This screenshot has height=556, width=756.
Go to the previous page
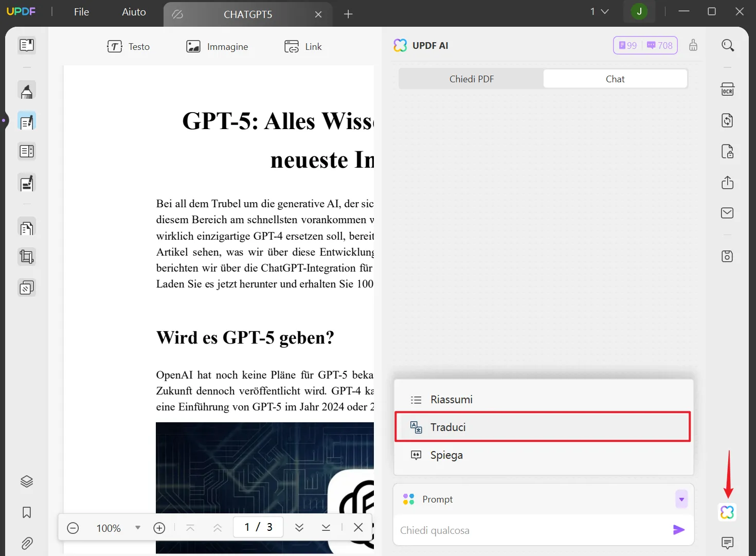[218, 528]
